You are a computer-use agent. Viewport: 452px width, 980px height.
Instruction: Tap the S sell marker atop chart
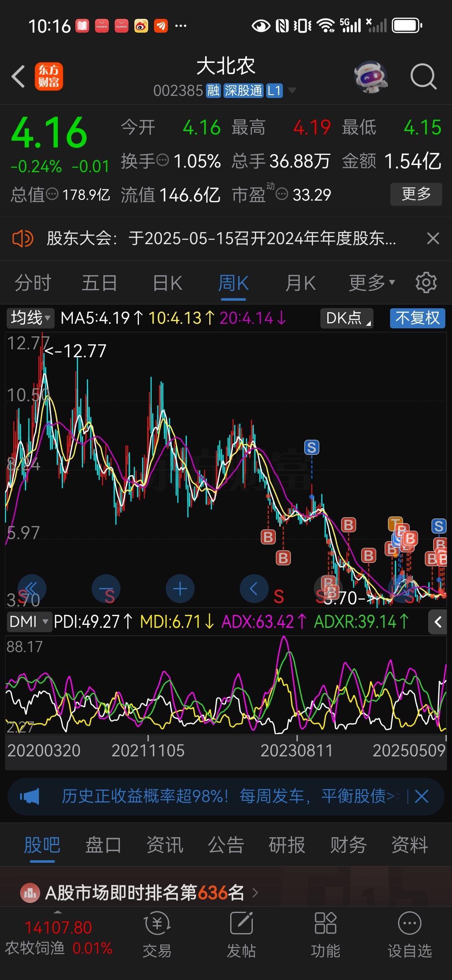click(x=311, y=447)
